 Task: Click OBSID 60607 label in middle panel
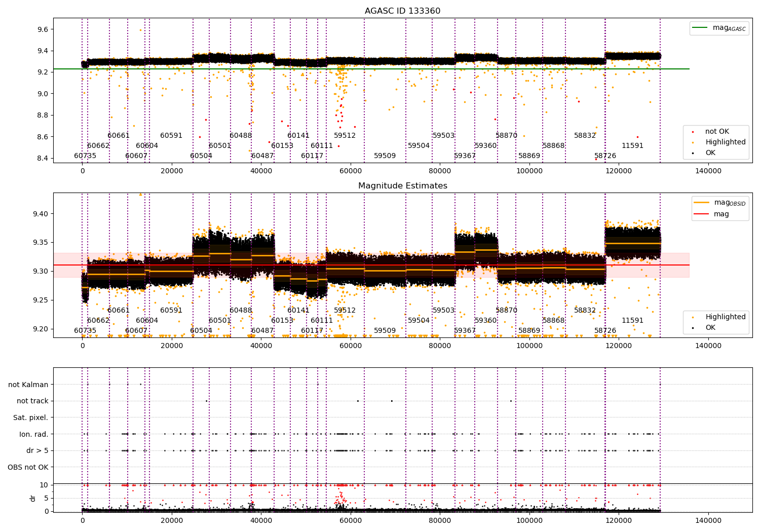136,330
